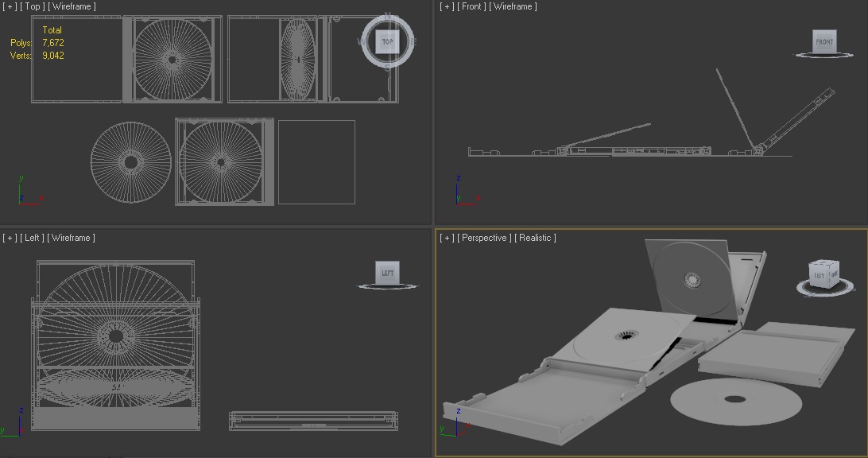868x458 pixels.
Task: Open the [+] menu of Top viewport
Action: pos(10,6)
